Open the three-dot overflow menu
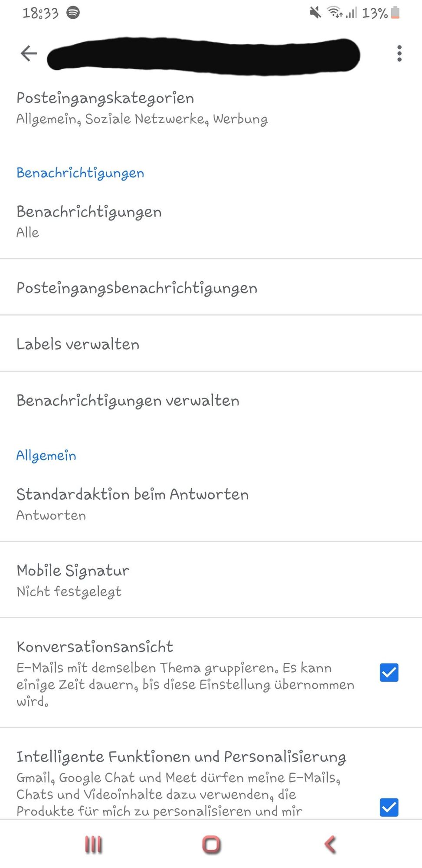 399,53
